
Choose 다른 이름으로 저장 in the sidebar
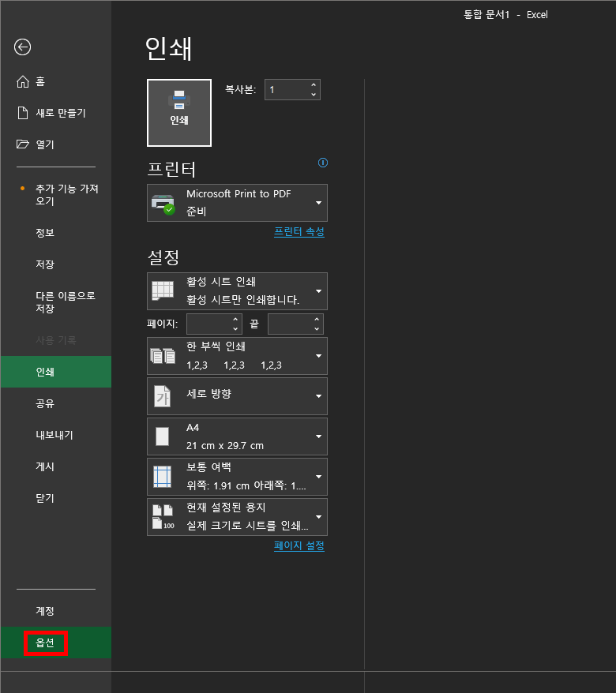[x=56, y=302]
